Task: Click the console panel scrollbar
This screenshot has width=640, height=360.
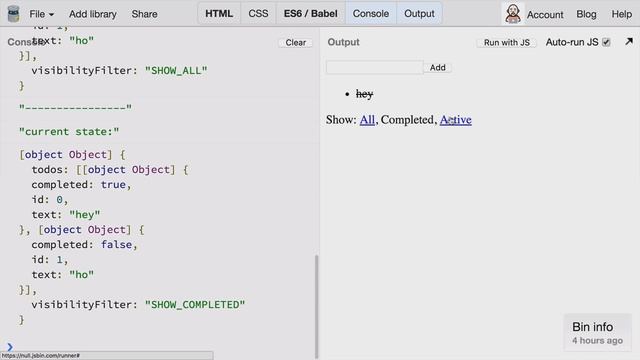Action: pyautogui.click(x=316, y=306)
